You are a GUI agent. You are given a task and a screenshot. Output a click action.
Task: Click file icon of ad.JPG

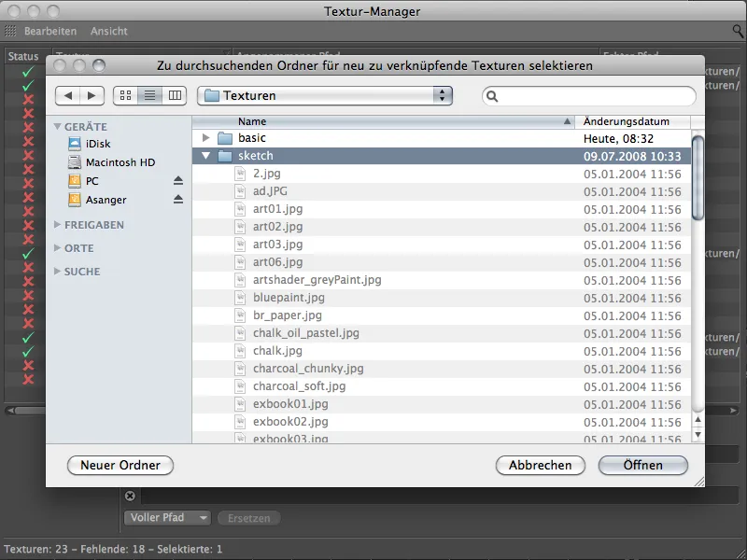[x=240, y=191]
